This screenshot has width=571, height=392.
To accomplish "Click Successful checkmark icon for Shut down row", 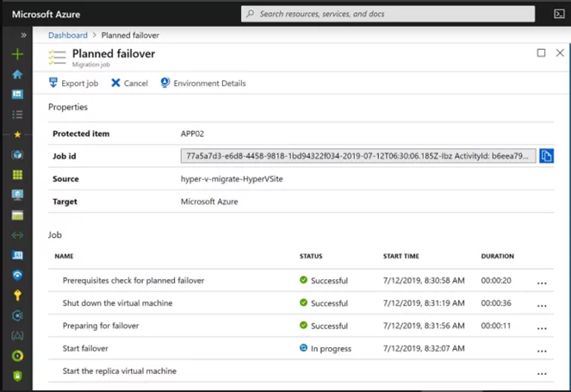I will pos(303,302).
